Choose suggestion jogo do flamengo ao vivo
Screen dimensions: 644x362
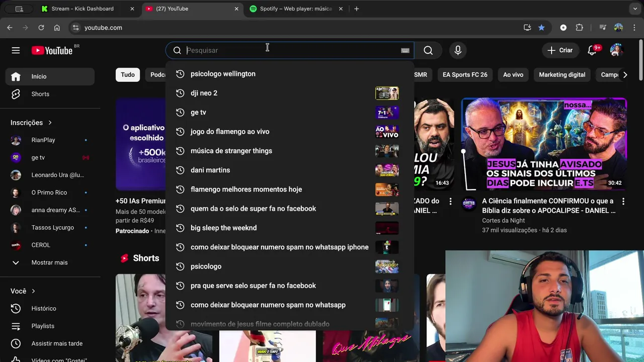click(x=289, y=132)
